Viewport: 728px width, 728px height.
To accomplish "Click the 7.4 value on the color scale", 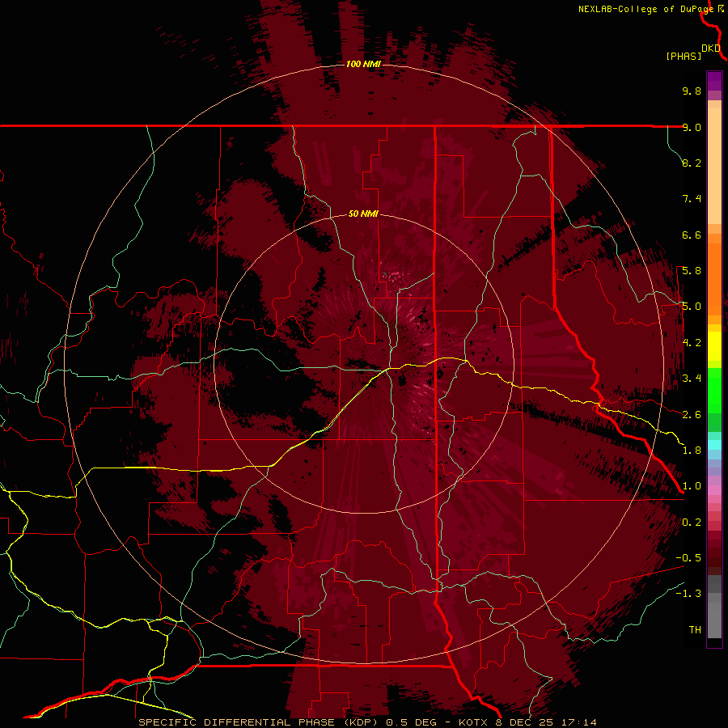I will coord(692,199).
